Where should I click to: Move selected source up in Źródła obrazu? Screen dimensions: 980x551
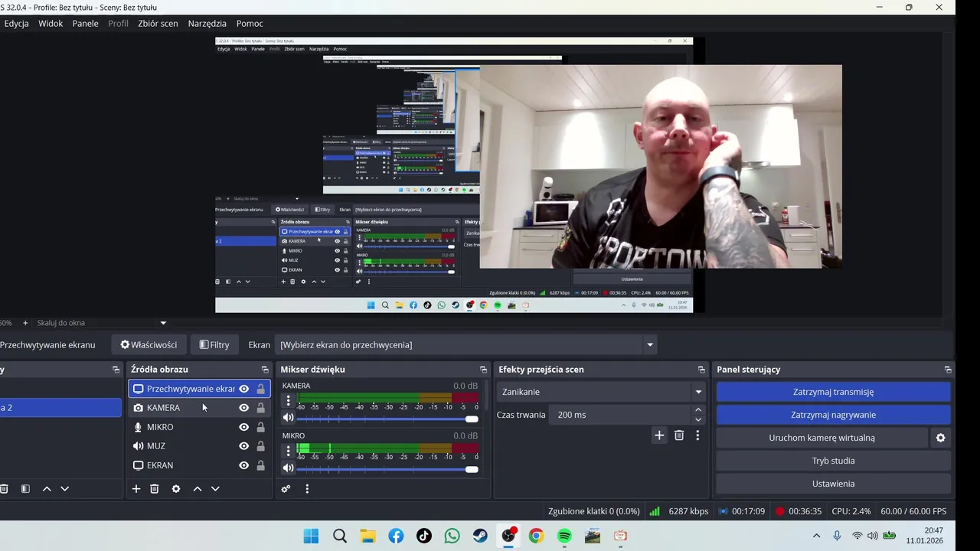tap(198, 489)
